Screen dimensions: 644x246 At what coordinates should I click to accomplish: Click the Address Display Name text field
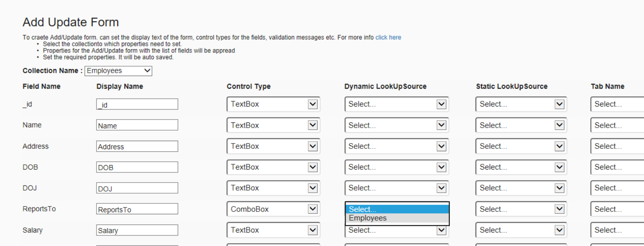pos(137,146)
